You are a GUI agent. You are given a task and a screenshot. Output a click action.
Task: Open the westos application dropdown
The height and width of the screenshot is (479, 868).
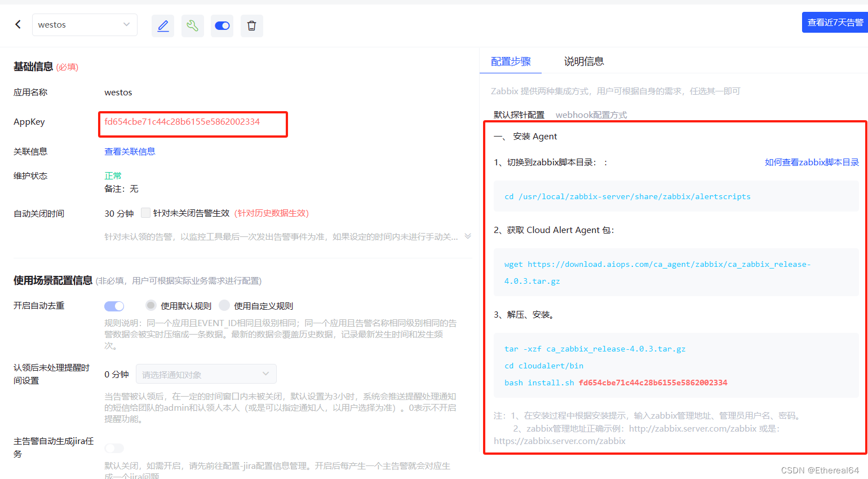(85, 25)
